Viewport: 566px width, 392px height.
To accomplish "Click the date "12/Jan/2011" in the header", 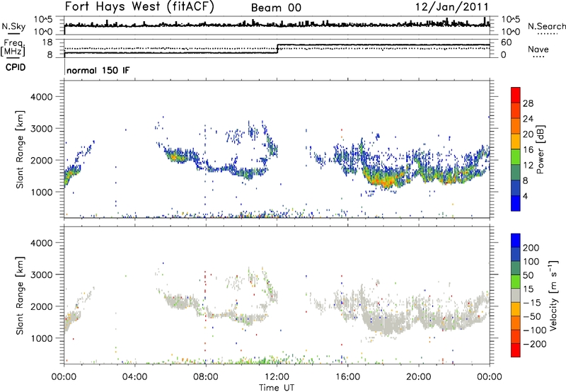I will point(452,7).
